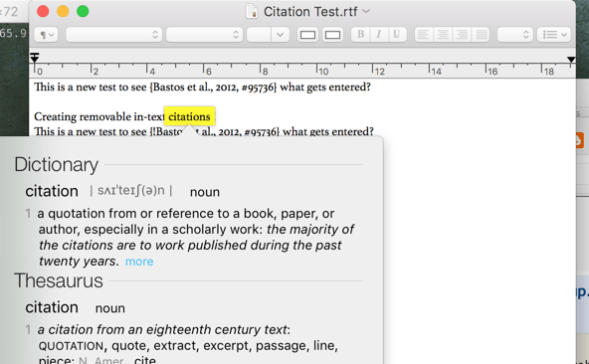Open the list bullets and numbering menu
The image size is (589, 364).
(x=554, y=35)
